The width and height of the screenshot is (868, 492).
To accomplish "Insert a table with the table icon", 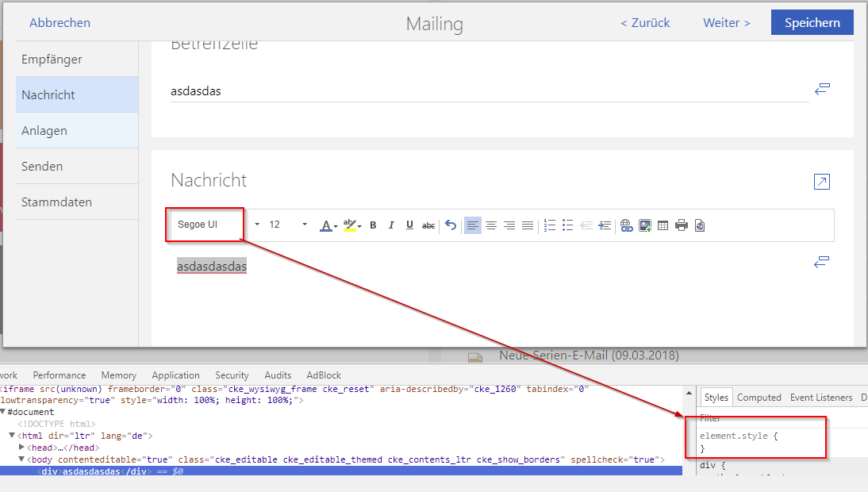I will pos(663,225).
